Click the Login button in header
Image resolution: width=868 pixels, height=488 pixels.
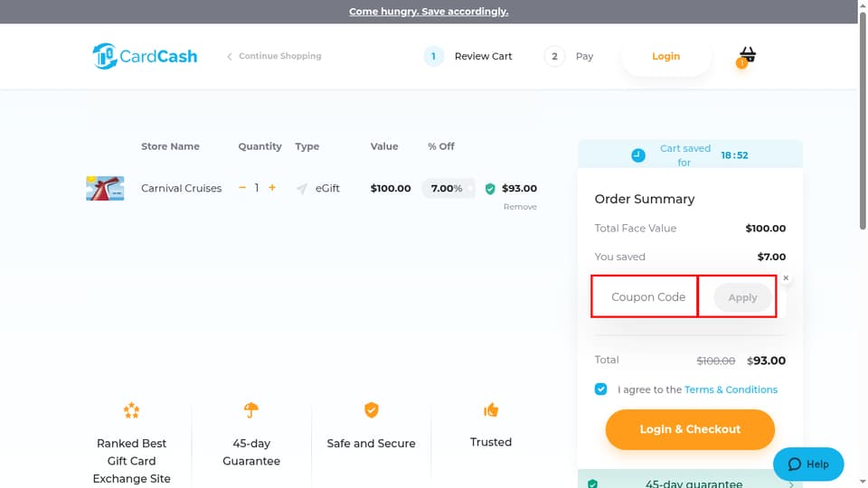pyautogui.click(x=666, y=56)
